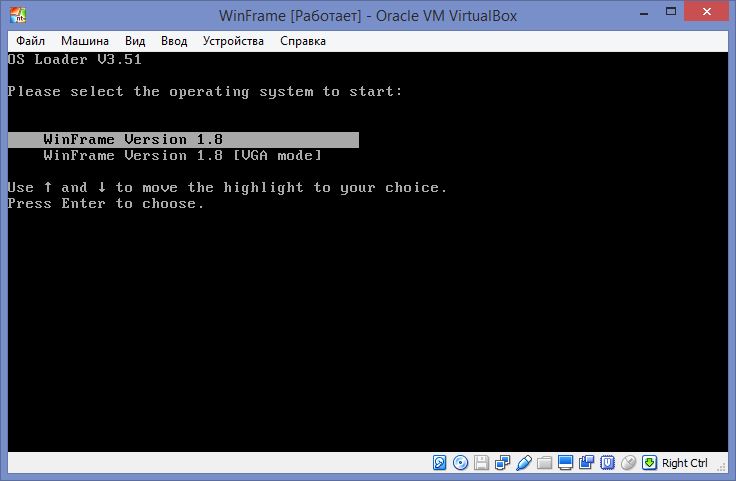Open the Файл menu
This screenshot has width=736, height=481.
[x=31, y=41]
